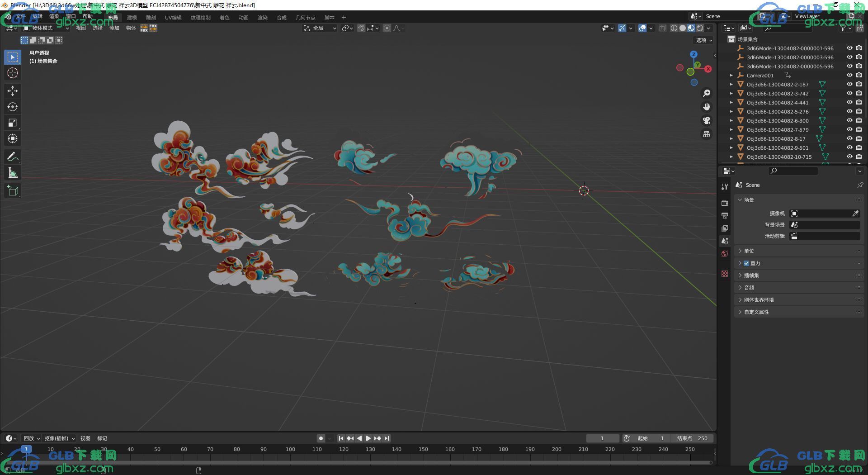Screen dimensions: 868x475
Task: Open the 物体模式 mode dropdown
Action: (x=46, y=28)
